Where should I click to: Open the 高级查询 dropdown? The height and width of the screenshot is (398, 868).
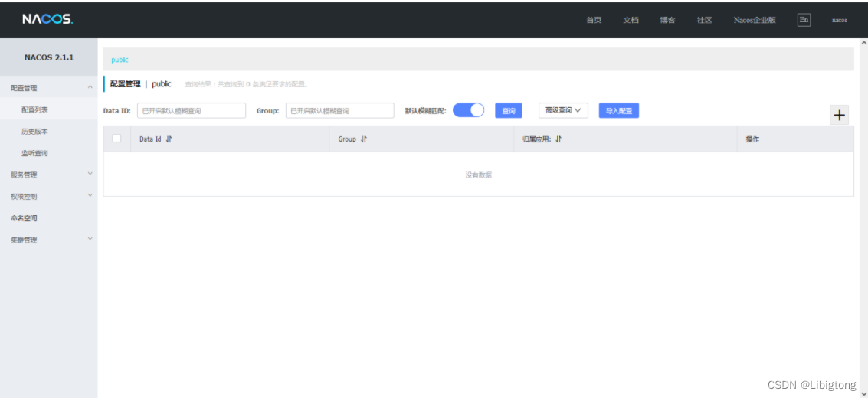[563, 110]
